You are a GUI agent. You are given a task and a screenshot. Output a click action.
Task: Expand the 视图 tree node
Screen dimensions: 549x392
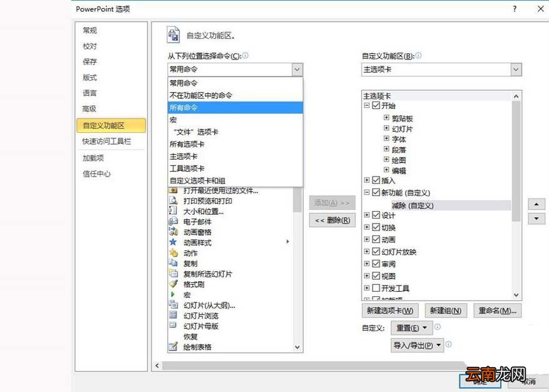(x=367, y=276)
